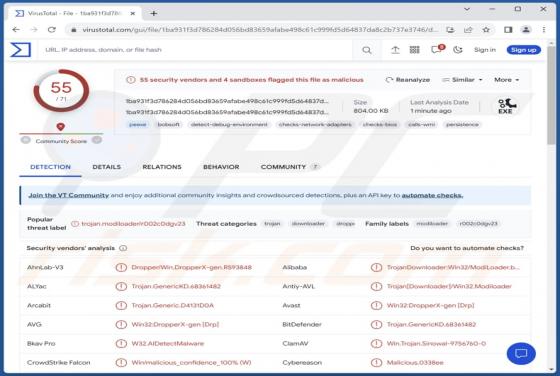Click the browser address bar URL
Viewport: 560px width, 376px height.
coord(260,30)
